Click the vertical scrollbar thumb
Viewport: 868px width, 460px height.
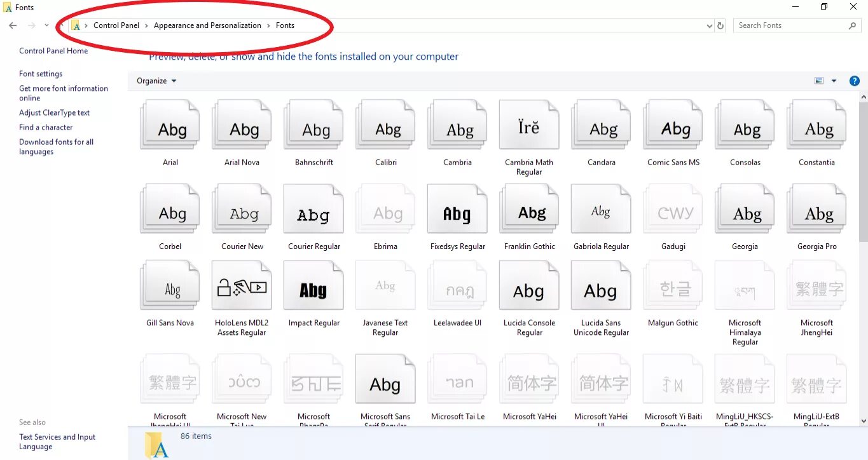pyautogui.click(x=863, y=171)
